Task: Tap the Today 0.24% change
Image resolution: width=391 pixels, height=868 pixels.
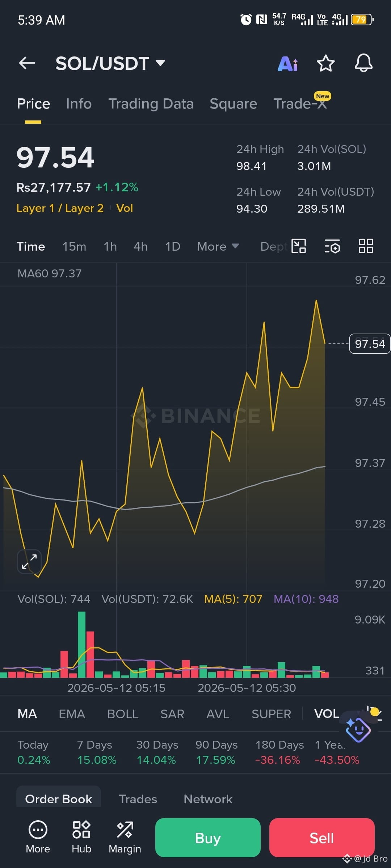Action: [34, 752]
